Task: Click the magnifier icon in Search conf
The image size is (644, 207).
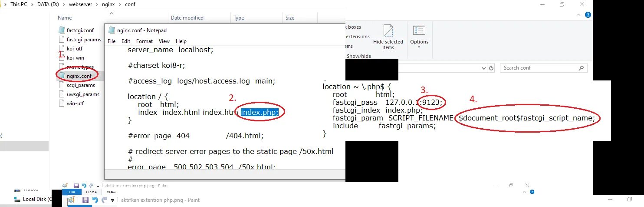Action: 582,68
